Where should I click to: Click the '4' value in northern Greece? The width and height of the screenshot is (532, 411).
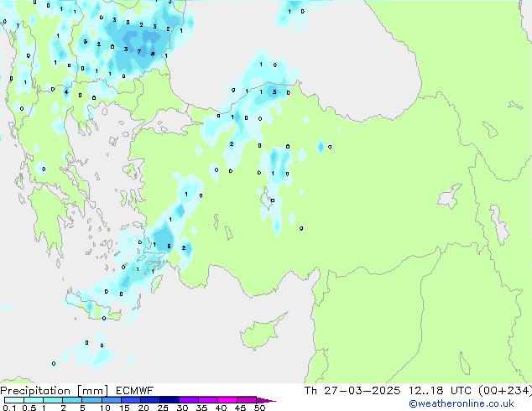coord(66,92)
